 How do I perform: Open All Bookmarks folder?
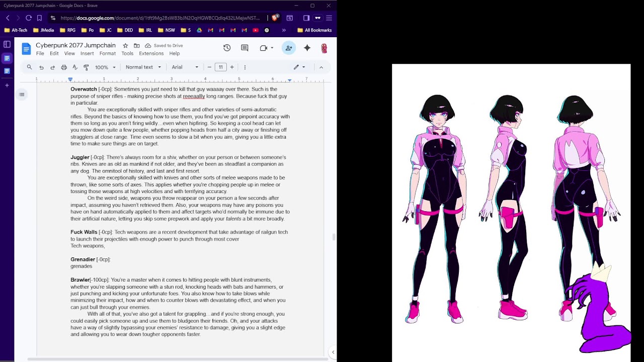314,30
